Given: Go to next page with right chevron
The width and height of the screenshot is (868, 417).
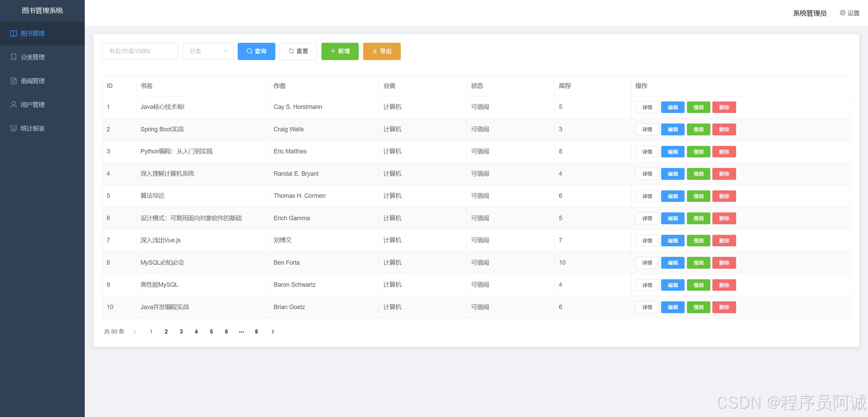Looking at the screenshot, I should click(273, 331).
